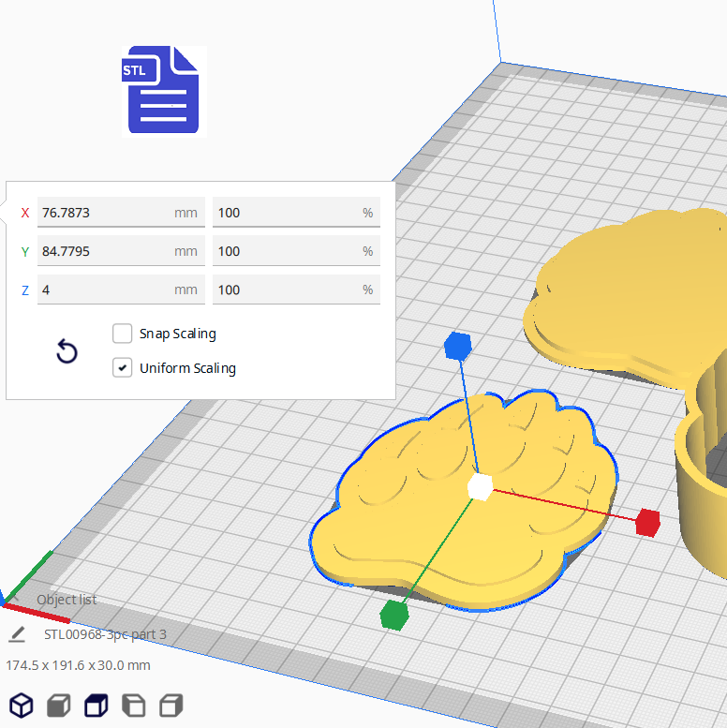Select the right side view cube icon

click(171, 705)
